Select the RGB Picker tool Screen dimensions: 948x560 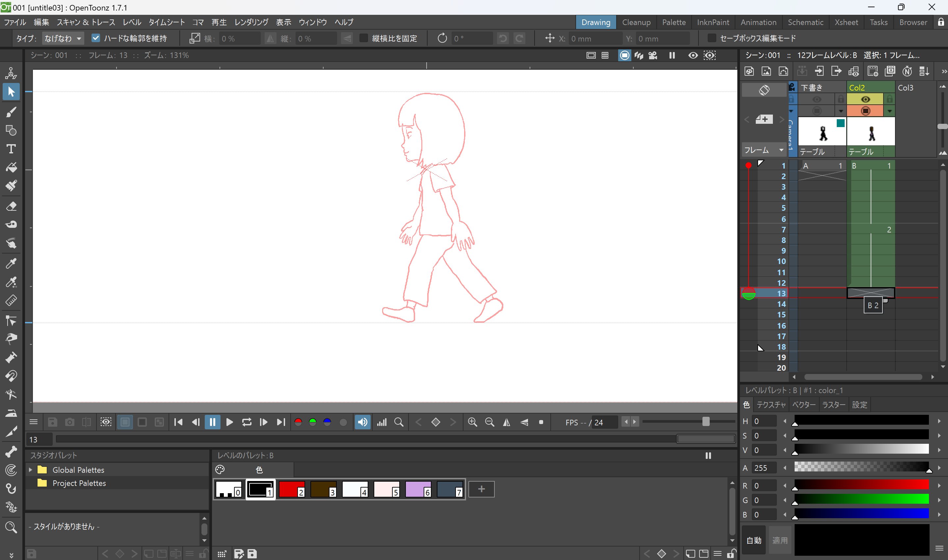coord(11,282)
